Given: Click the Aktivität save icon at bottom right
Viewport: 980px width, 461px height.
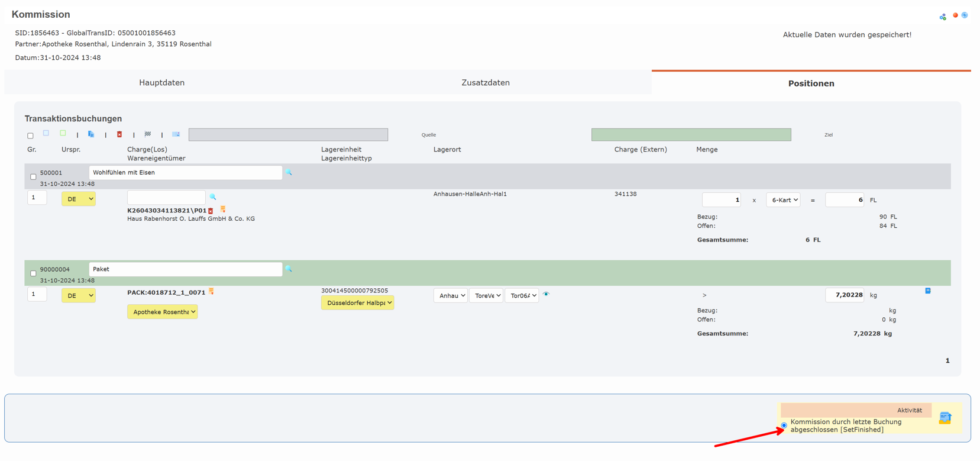Looking at the screenshot, I should click(x=945, y=418).
